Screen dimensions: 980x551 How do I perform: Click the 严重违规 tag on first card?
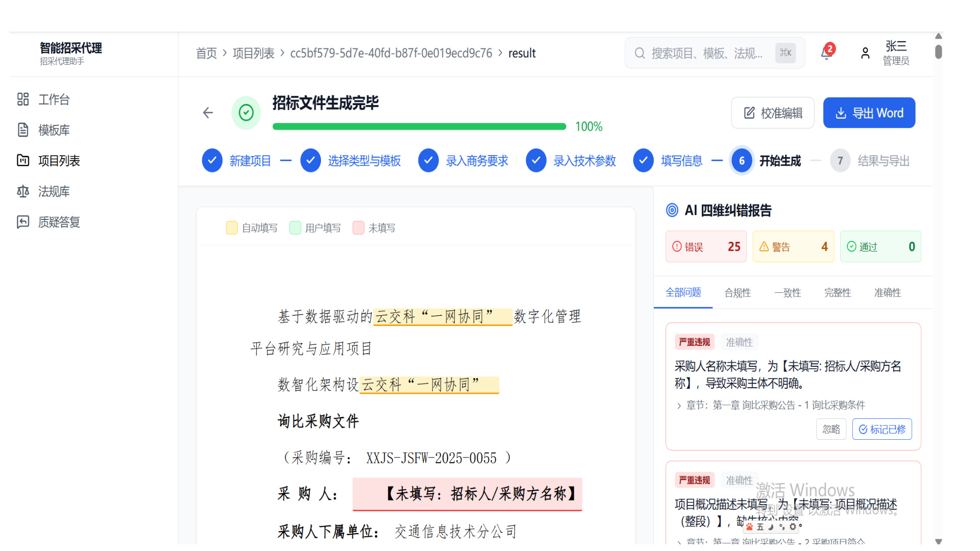(694, 342)
